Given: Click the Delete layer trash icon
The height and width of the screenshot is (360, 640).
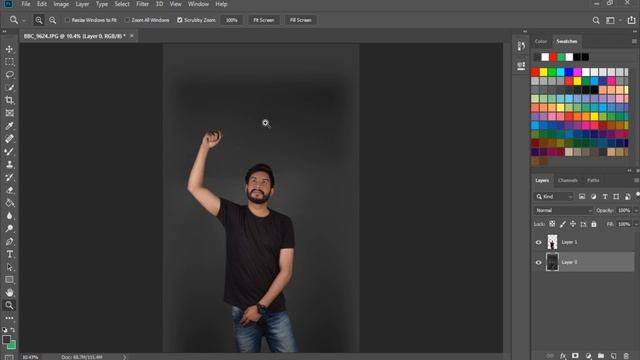Looking at the screenshot, I should (x=627, y=356).
